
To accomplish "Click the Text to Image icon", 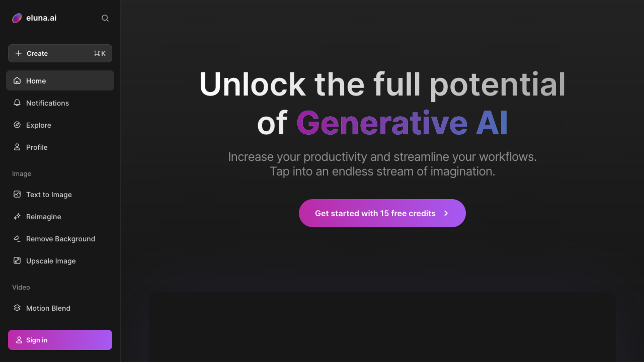I will point(17,194).
